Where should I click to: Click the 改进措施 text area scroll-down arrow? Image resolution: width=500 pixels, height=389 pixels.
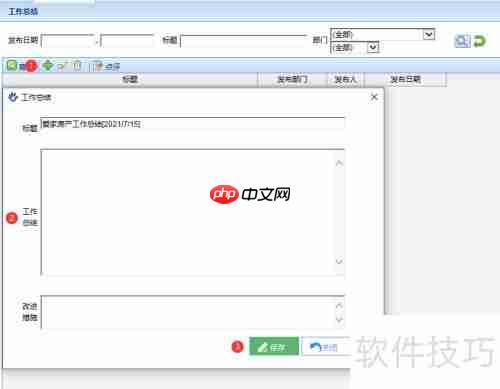tap(339, 320)
